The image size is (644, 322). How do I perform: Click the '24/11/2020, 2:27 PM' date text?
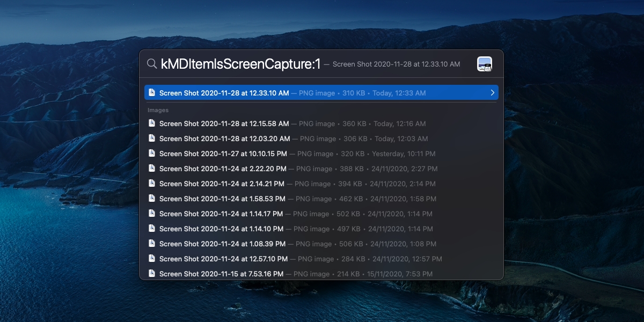404,169
